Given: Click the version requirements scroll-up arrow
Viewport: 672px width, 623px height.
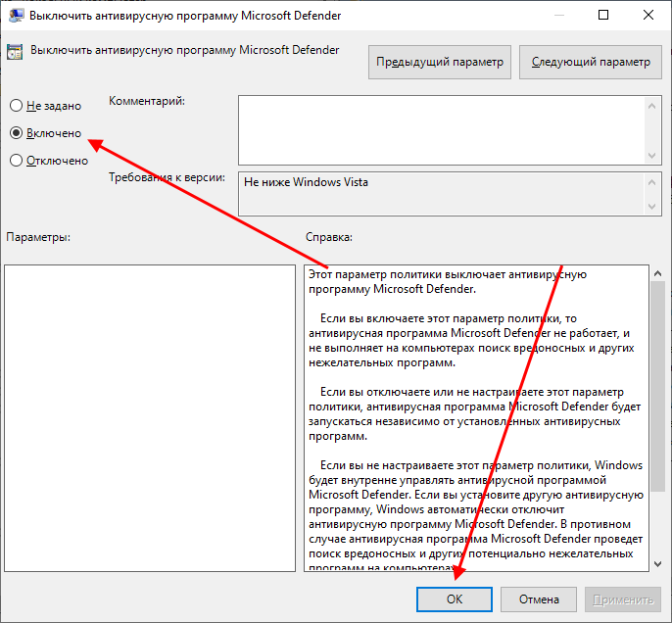Looking at the screenshot, I should click(651, 182).
